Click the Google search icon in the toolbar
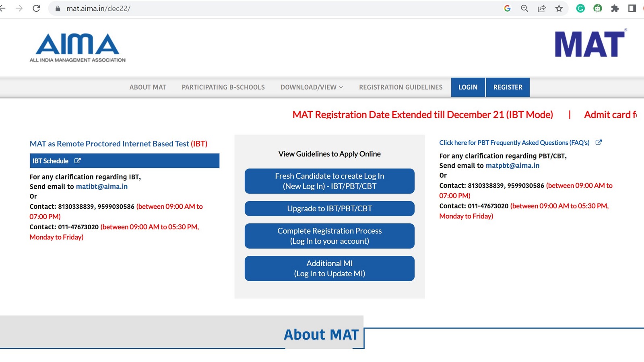Screen dimensions: 644x362 click(x=508, y=8)
